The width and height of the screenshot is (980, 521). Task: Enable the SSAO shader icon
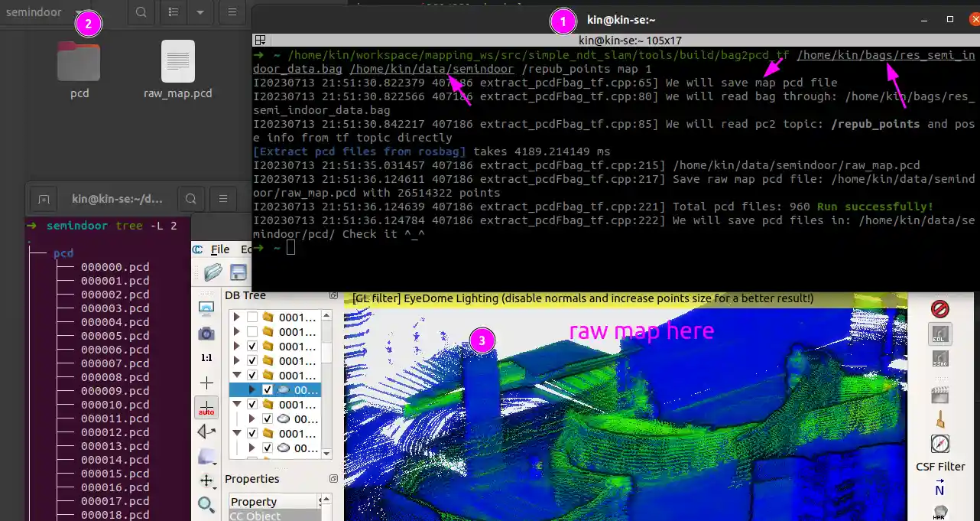click(939, 360)
